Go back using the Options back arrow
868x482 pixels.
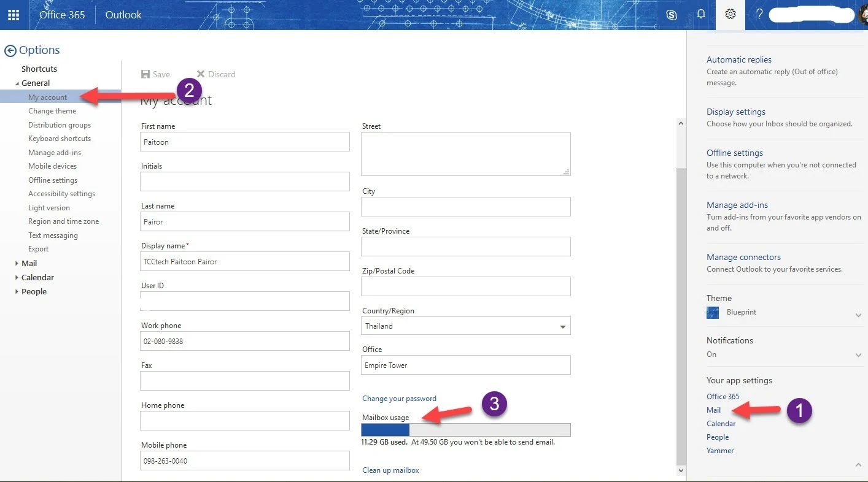tap(10, 50)
